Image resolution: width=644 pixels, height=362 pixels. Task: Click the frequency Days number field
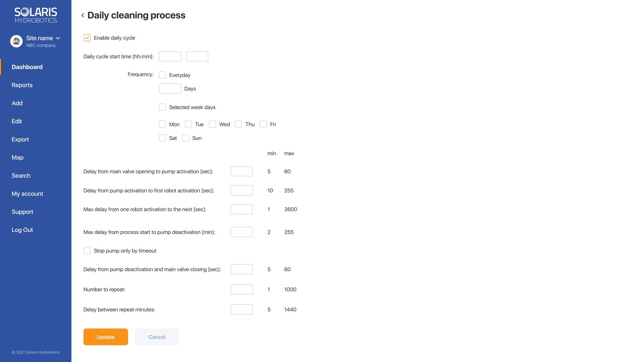[x=170, y=88]
